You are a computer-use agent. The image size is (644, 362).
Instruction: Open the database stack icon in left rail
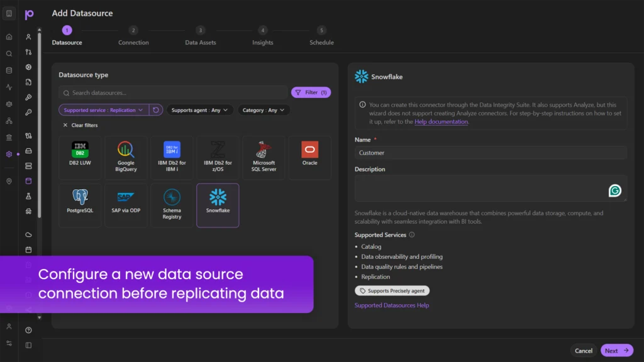[9, 70]
